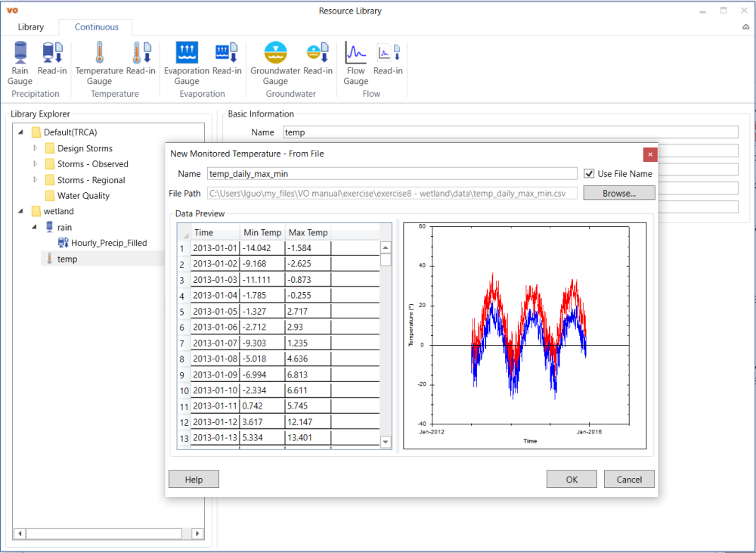Select row header number 1
The image size is (756, 553).
click(183, 249)
